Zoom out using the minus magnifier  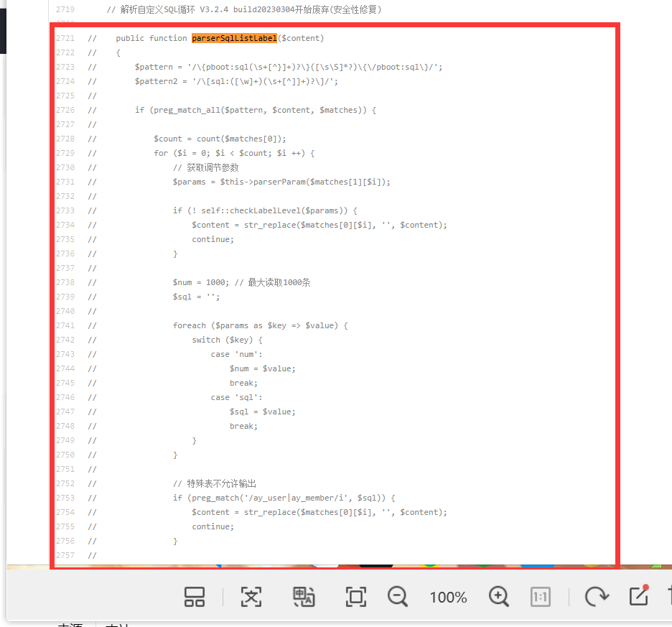pyautogui.click(x=398, y=597)
